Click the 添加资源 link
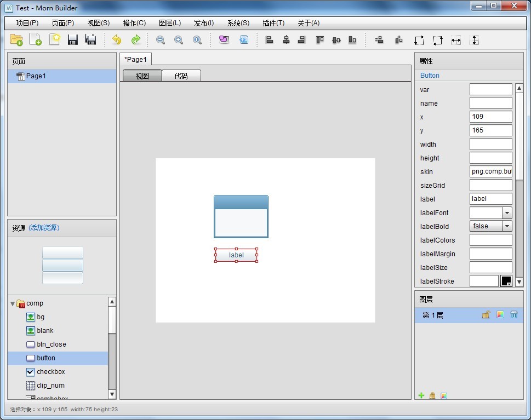This screenshot has width=531, height=420. click(x=44, y=228)
